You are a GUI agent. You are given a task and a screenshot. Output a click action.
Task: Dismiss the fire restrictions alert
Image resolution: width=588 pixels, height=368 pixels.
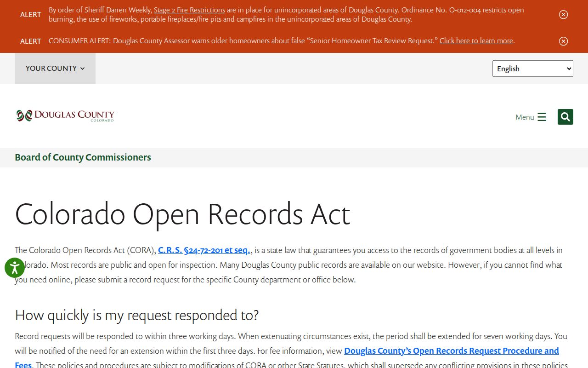point(563,15)
